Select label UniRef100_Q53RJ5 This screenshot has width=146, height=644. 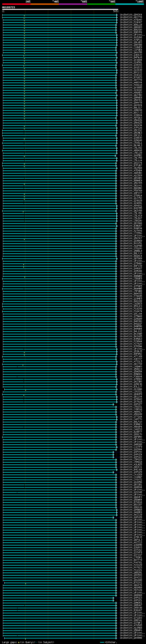tap(131, 351)
